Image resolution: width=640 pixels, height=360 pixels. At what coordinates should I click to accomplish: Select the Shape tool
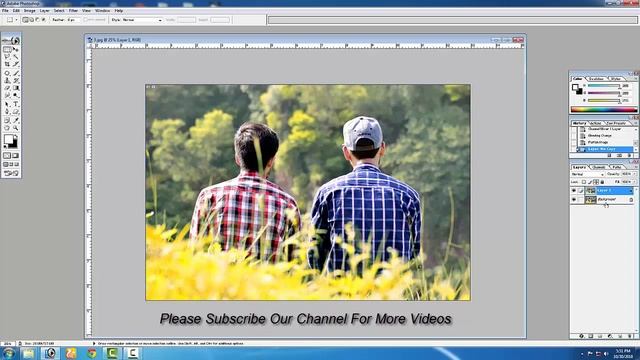coord(16,111)
